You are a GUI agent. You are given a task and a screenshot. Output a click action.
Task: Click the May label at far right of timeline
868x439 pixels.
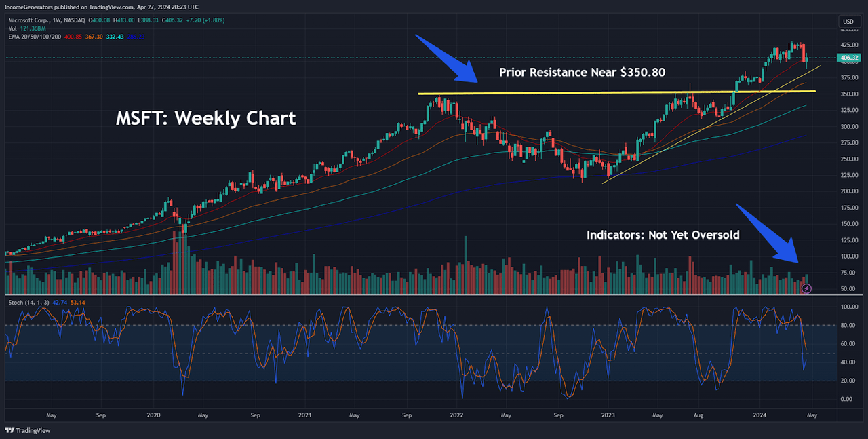click(812, 415)
